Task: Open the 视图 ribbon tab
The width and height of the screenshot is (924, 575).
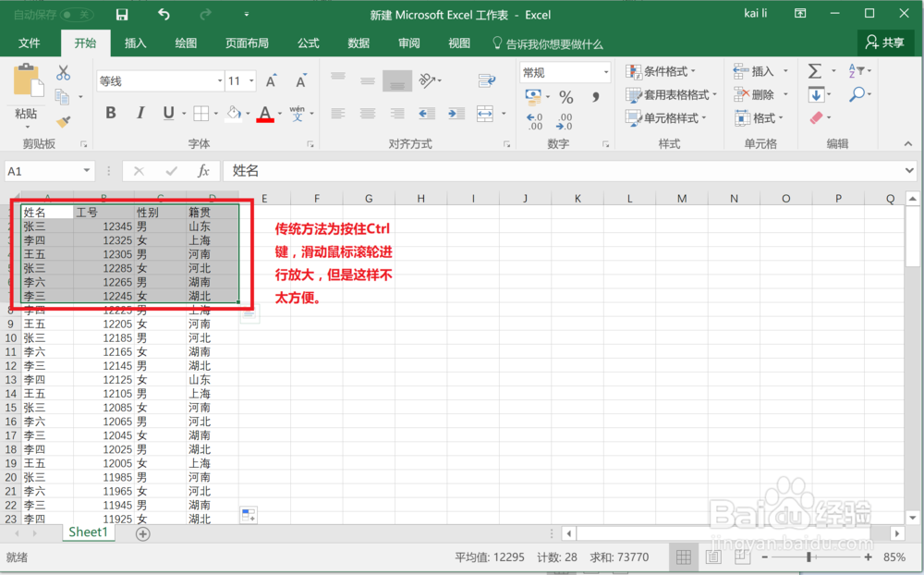Action: click(x=459, y=43)
